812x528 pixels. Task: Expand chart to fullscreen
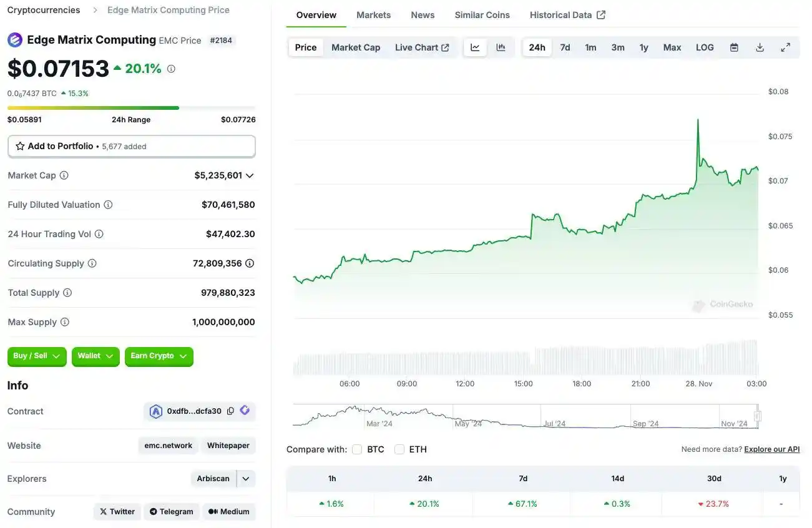coord(786,47)
